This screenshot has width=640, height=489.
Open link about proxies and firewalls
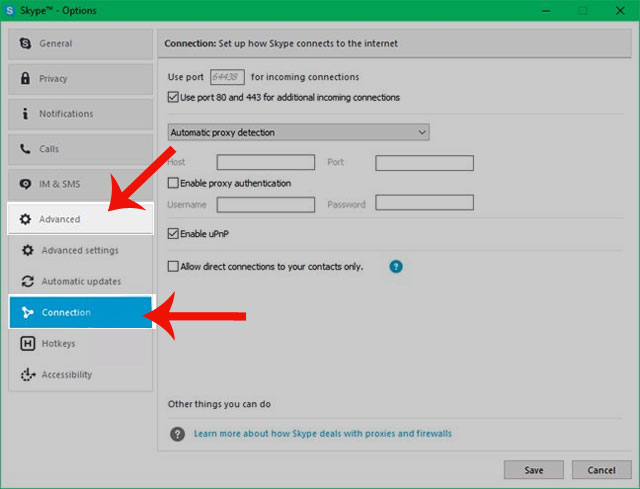[x=323, y=433]
